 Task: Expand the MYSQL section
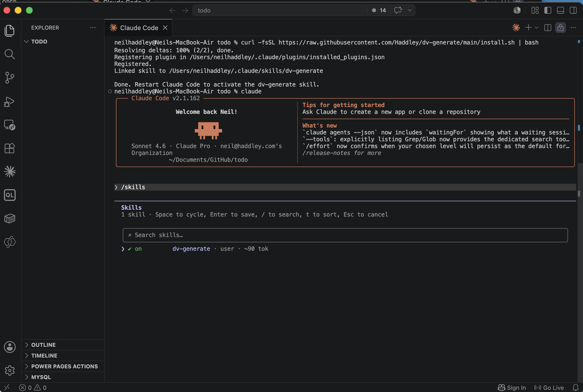pos(63,377)
